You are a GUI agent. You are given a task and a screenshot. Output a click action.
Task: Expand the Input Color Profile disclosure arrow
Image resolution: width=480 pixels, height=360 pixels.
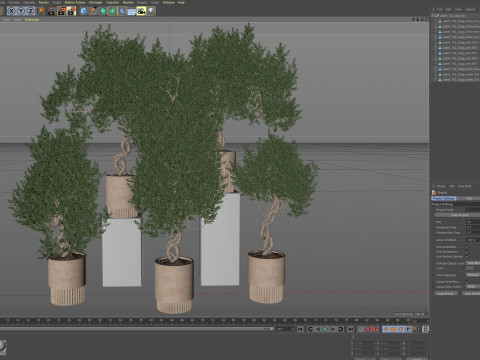point(433,287)
